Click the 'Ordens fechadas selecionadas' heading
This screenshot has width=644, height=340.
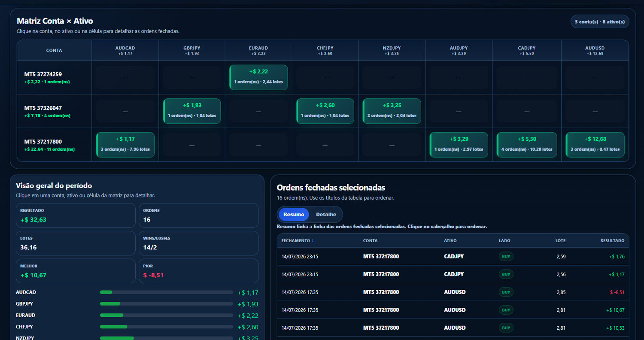tap(331, 188)
